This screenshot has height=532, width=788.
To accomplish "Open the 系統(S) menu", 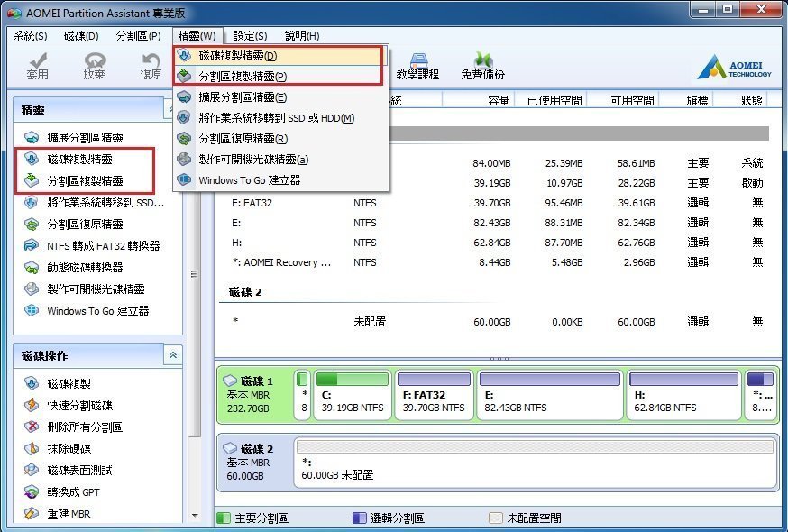I will (30, 36).
